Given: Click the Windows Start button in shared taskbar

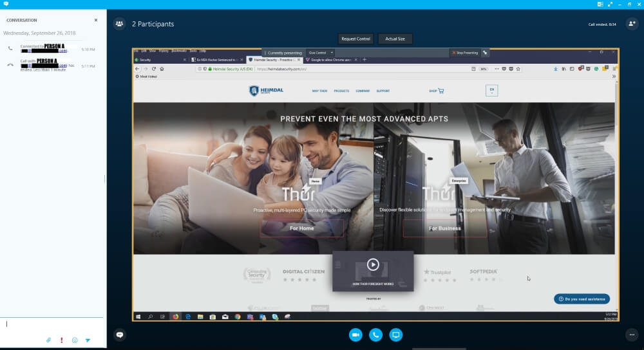Looking at the screenshot, I should (138, 317).
